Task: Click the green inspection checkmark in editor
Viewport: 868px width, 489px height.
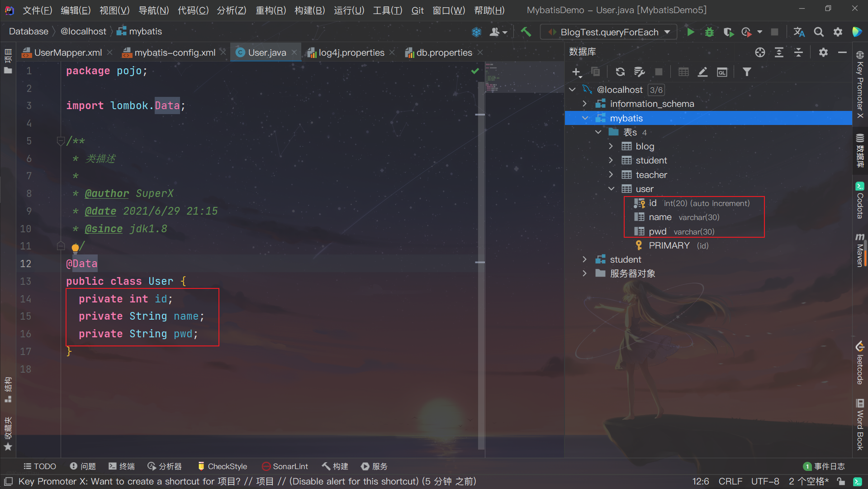Action: [x=475, y=71]
